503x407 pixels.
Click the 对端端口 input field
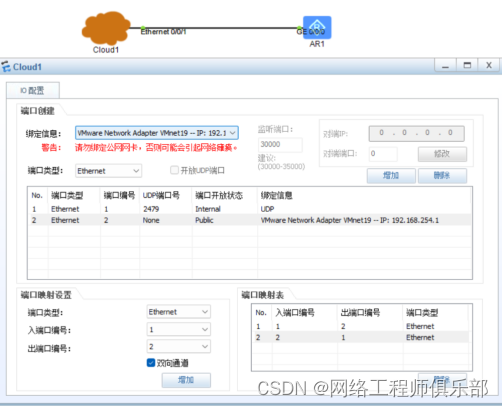(x=383, y=154)
